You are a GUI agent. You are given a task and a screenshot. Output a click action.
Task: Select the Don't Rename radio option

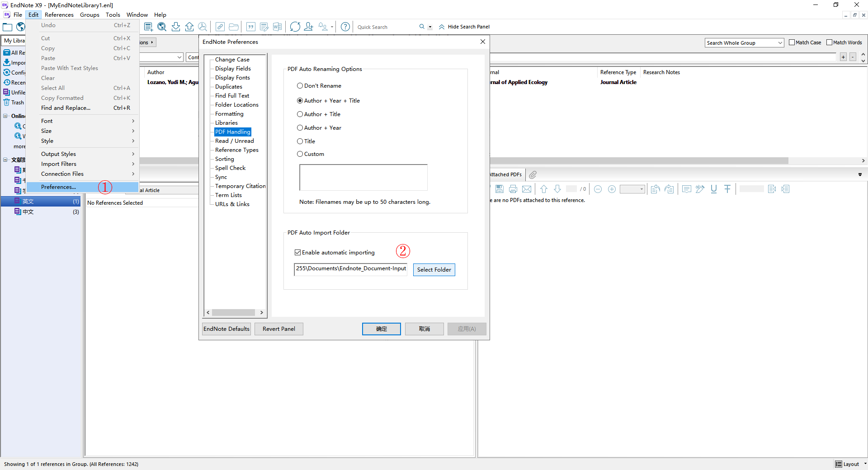[300, 86]
